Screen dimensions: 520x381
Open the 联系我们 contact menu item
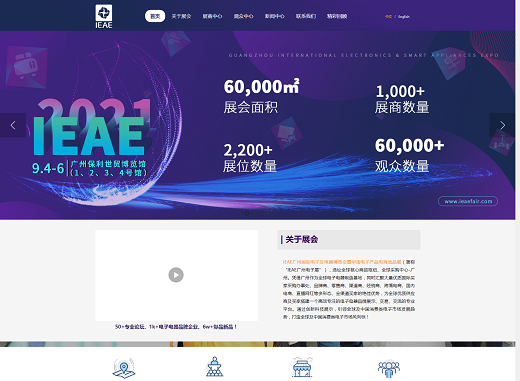pos(306,16)
